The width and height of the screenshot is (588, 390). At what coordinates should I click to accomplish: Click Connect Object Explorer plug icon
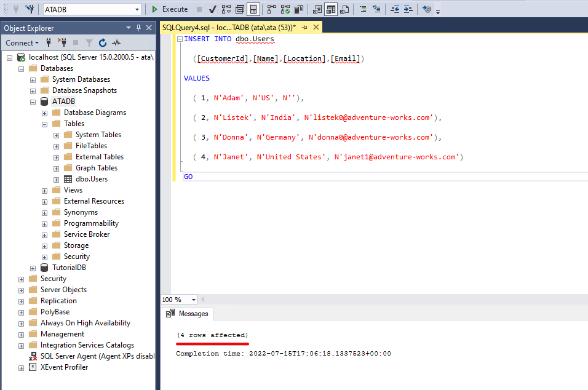[x=49, y=42]
